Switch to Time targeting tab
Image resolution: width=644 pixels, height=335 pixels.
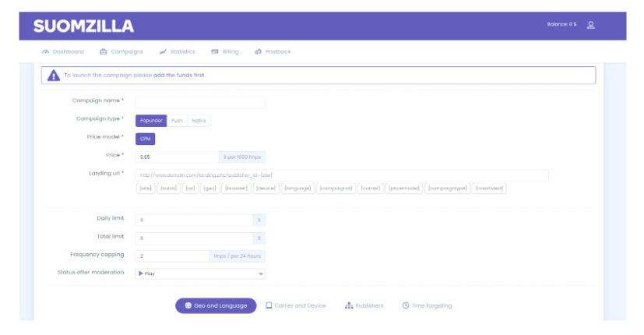coord(428,306)
